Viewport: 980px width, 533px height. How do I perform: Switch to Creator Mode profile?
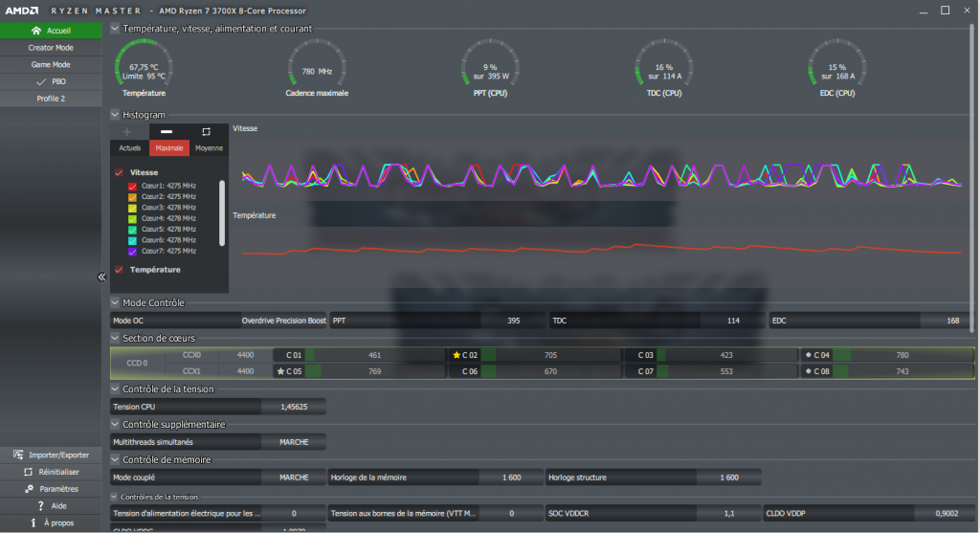coord(51,48)
